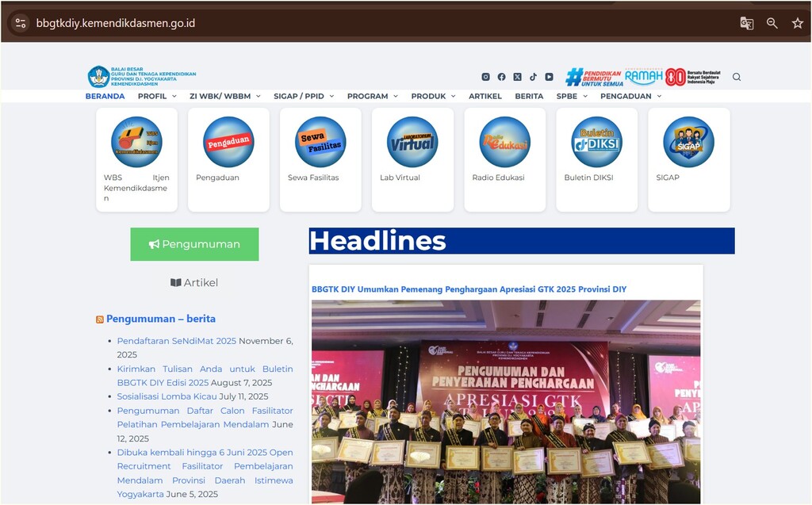Open the PENGADUAN dropdown menu
Image resolution: width=812 pixels, height=505 pixels.
(x=630, y=96)
